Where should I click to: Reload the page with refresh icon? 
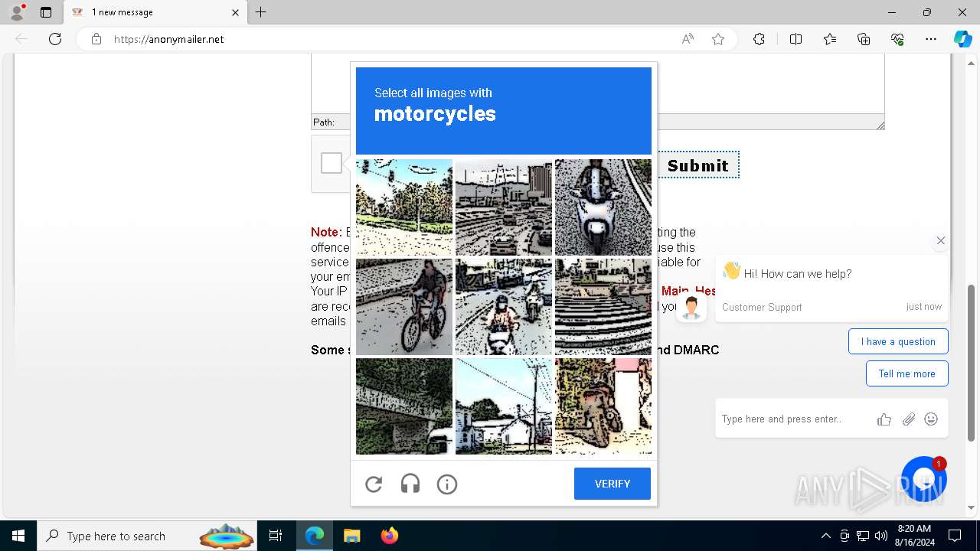(55, 39)
